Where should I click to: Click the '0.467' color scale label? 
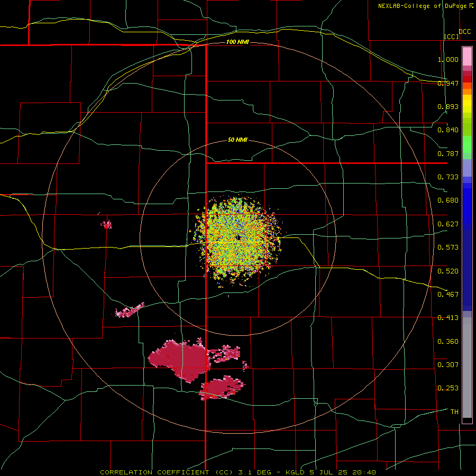[x=448, y=295]
